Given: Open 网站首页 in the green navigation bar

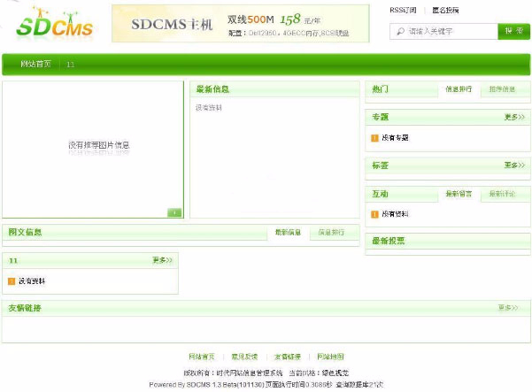Looking at the screenshot, I should pyautogui.click(x=35, y=65).
